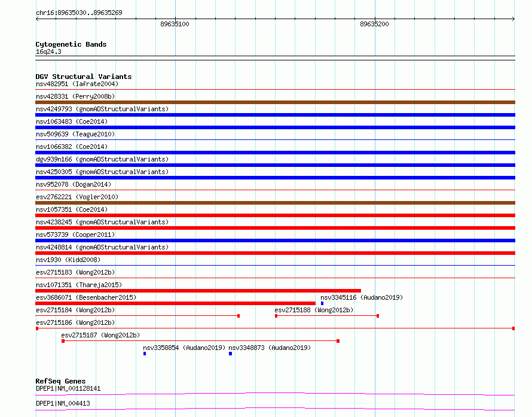Viewport: 532px width, 417px height.
Task: Select the brown bar below nsv428331 (Perry2008b)
Action: [x=275, y=102]
